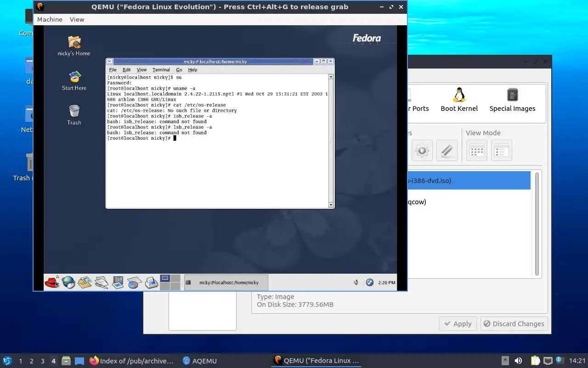The width and height of the screenshot is (588, 368).
Task: Launch the word processor icon in Fedora panel
Action: 102,282
